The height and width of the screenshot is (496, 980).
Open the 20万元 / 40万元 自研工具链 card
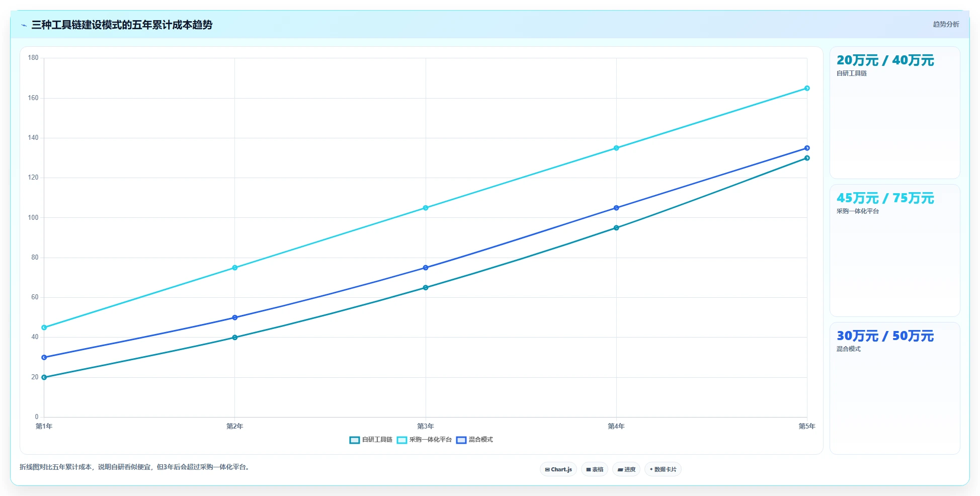pos(894,113)
